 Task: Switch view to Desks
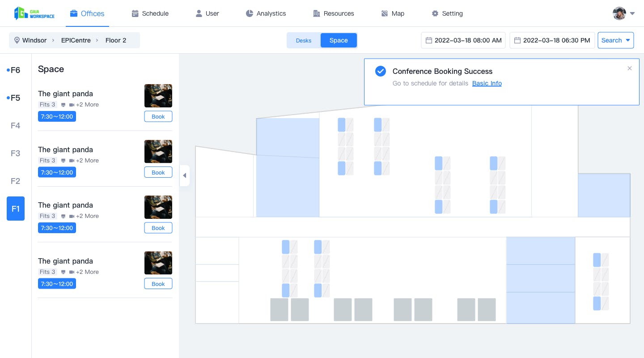point(304,40)
